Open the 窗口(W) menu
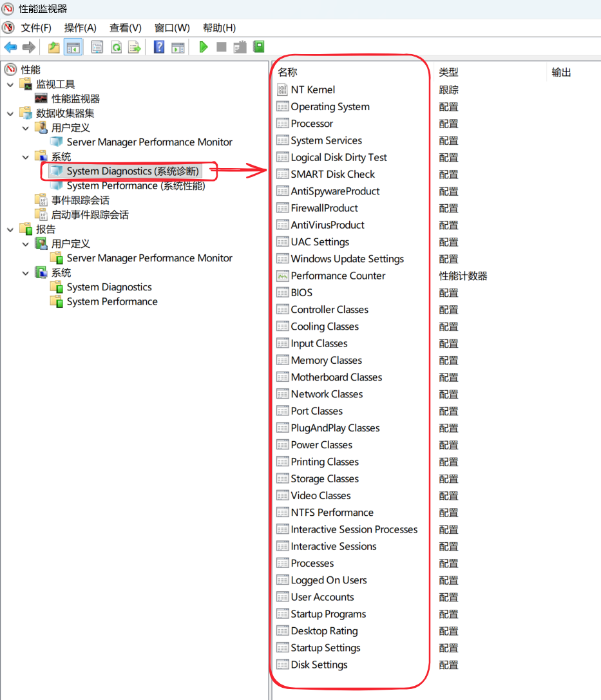Screen dimensions: 601x700 pos(172,28)
